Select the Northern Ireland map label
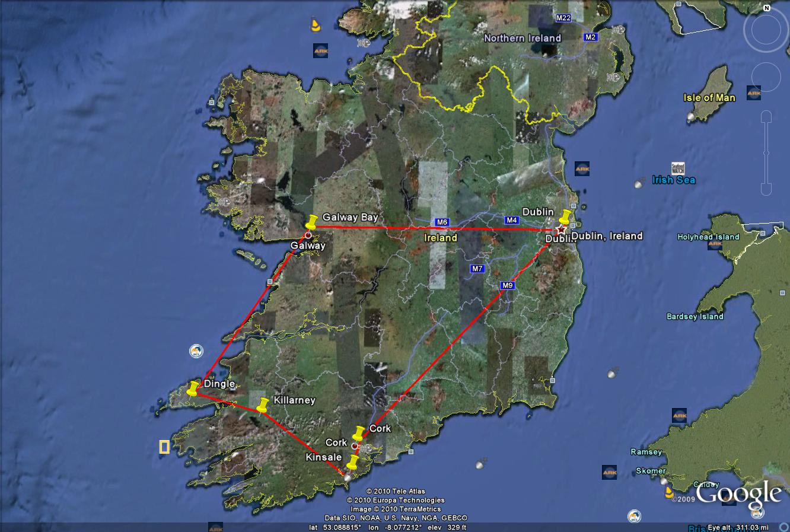 click(x=522, y=38)
